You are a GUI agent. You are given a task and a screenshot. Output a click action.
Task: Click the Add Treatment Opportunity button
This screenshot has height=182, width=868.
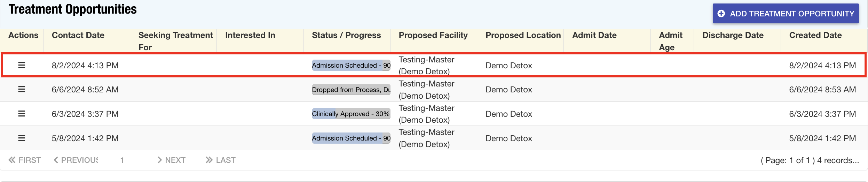click(786, 14)
